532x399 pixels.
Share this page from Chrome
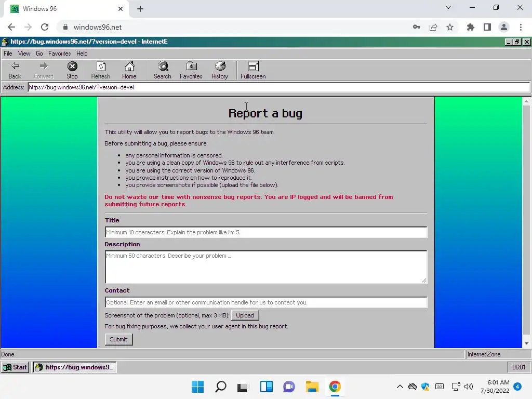pos(433,27)
